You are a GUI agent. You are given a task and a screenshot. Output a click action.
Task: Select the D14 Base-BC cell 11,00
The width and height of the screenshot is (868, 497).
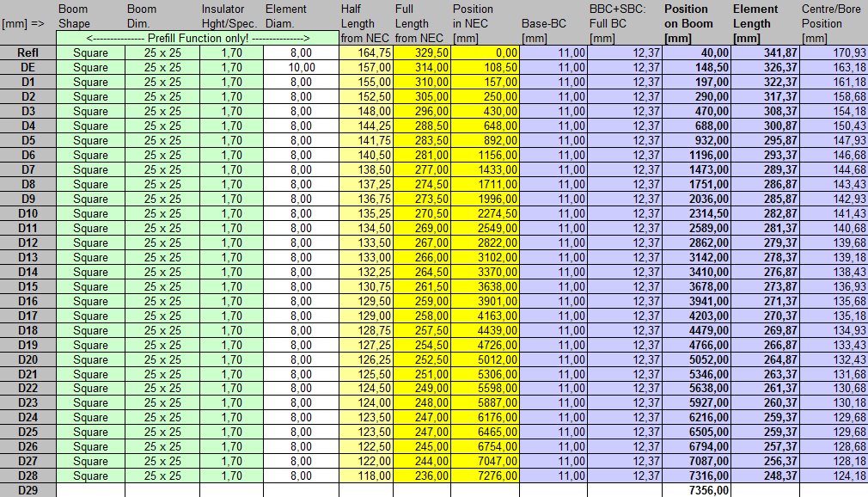(554, 272)
